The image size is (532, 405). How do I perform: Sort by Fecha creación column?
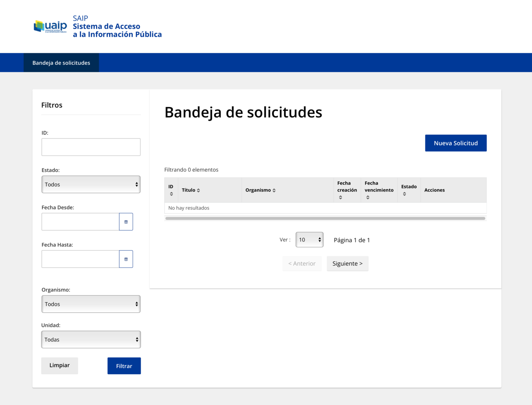click(341, 197)
